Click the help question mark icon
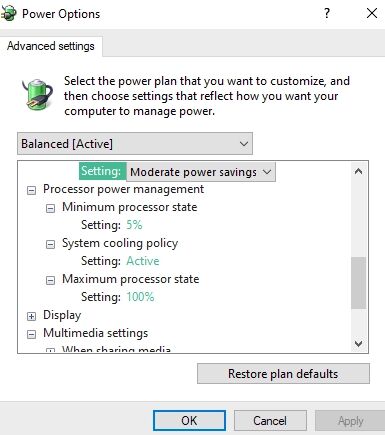Screen dimensions: 385x435 [327, 13]
